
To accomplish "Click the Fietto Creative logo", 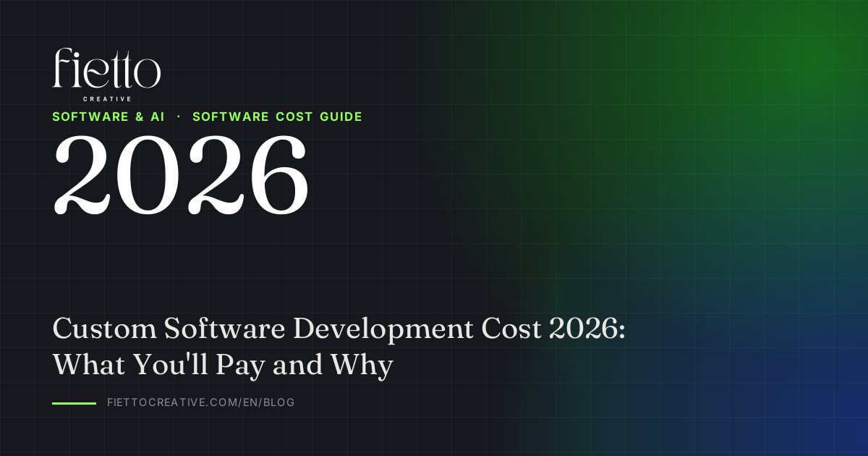I will (106, 75).
